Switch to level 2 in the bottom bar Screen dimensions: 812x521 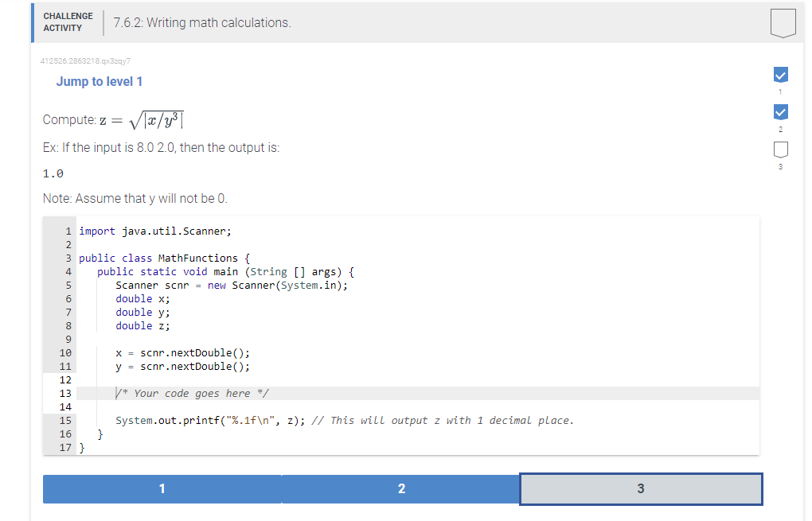401,488
